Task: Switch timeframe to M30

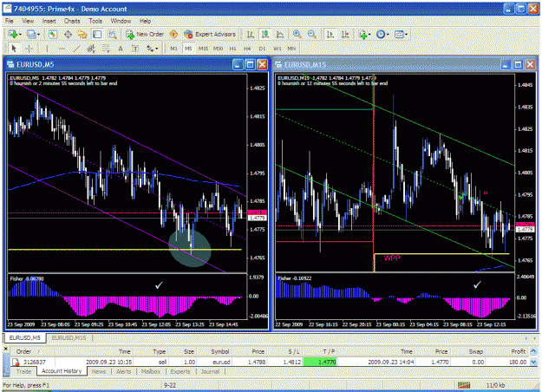Action: coord(218,49)
